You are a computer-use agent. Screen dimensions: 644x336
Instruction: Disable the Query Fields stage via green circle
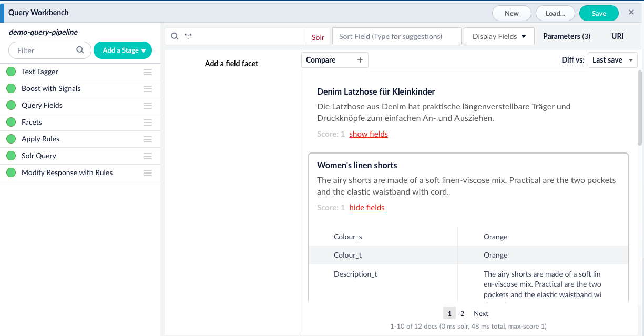click(x=11, y=106)
